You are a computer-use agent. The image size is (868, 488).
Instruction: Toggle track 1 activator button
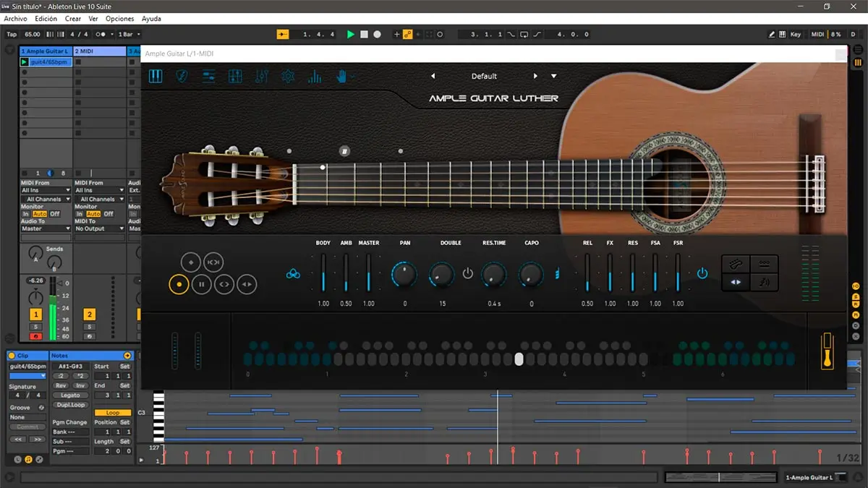click(x=35, y=314)
